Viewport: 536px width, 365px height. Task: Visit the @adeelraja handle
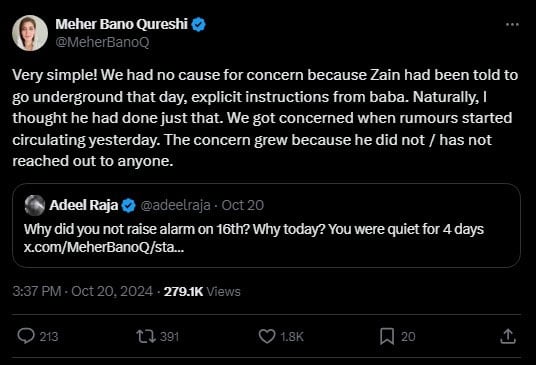click(x=175, y=205)
